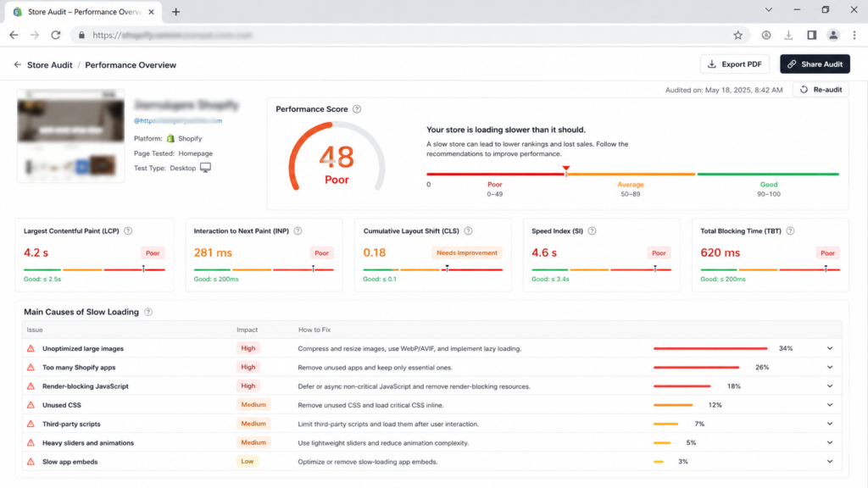Toggle the browser side panel icon
This screenshot has width=868, height=488.
[x=811, y=35]
